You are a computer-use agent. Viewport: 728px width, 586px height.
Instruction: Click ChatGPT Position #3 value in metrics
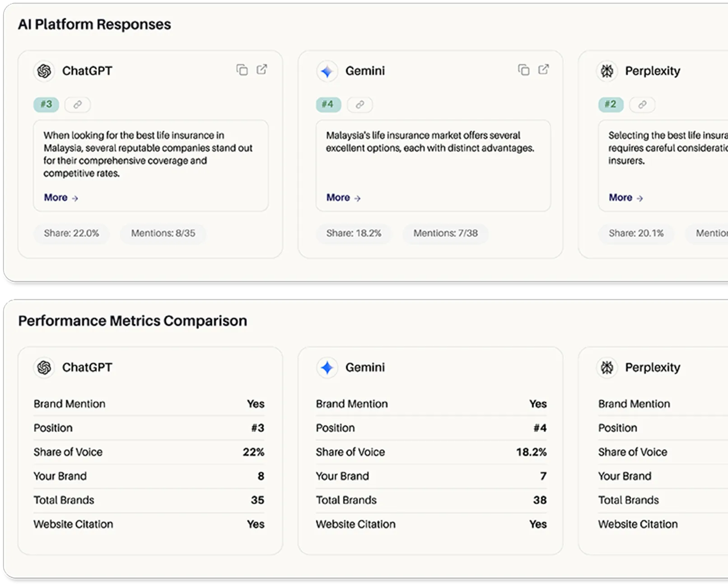tap(258, 428)
